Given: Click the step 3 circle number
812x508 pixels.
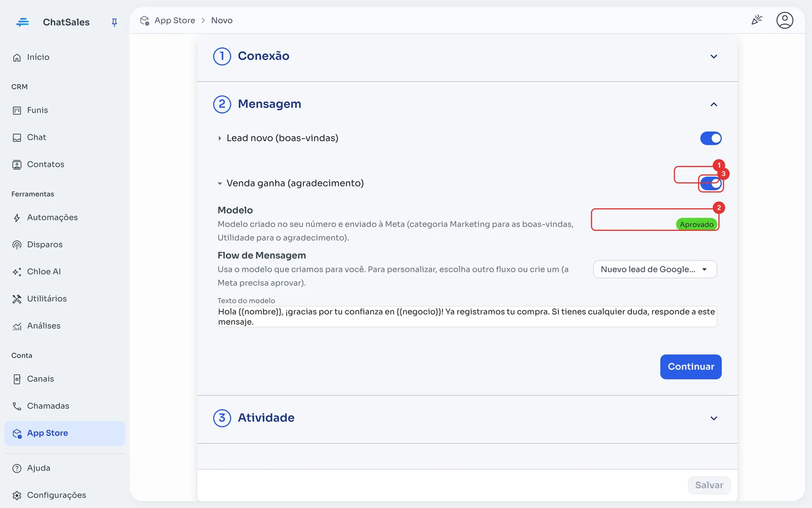Looking at the screenshot, I should tap(222, 418).
